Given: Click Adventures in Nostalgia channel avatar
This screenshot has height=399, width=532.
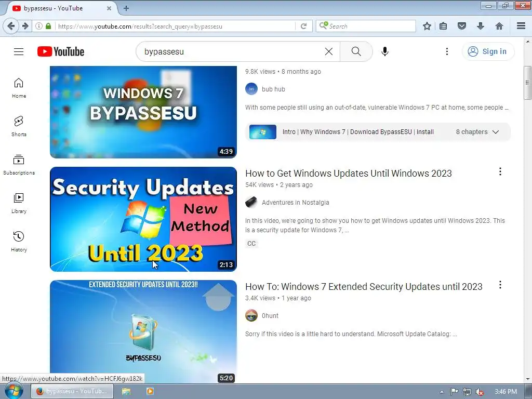Looking at the screenshot, I should [251, 203].
